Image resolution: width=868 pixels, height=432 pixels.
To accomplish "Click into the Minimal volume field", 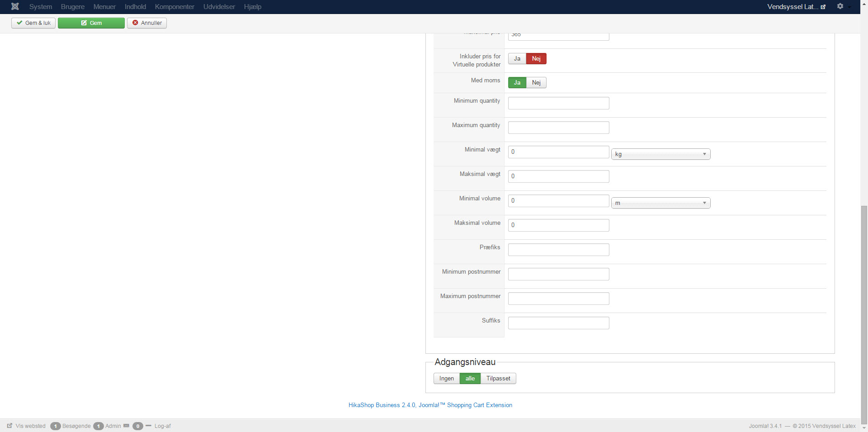I will 559,201.
